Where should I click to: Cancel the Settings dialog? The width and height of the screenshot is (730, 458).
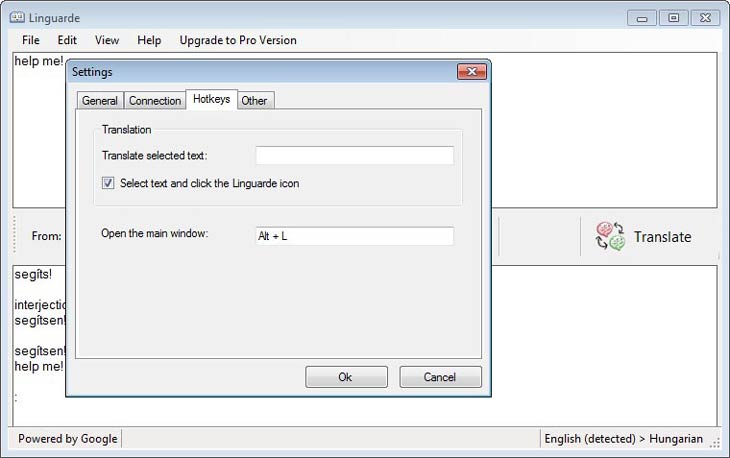tap(440, 377)
